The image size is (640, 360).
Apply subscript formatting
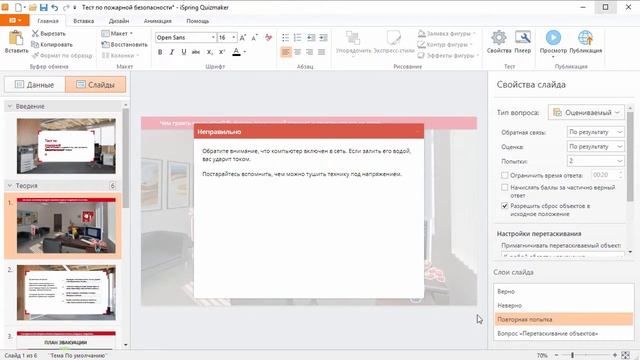(209, 52)
